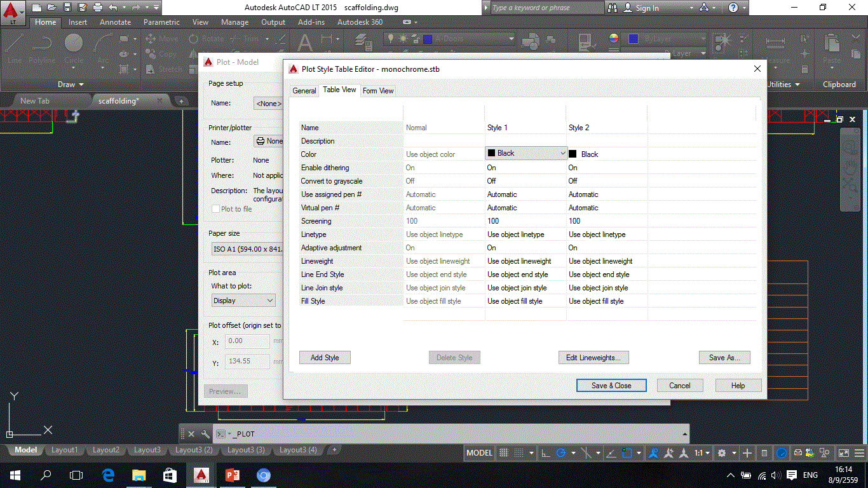Click the Save disk icon in quick access toolbar
The height and width of the screenshot is (488, 868).
pos(67,8)
